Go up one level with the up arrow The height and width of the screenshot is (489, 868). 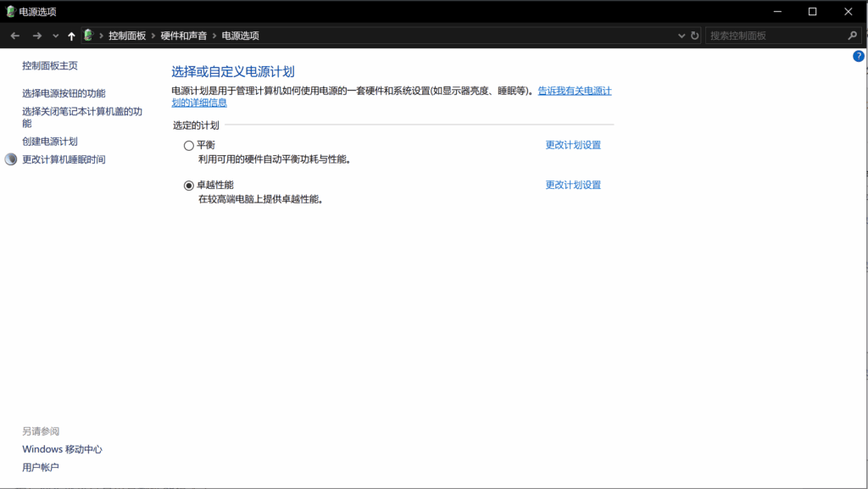71,36
